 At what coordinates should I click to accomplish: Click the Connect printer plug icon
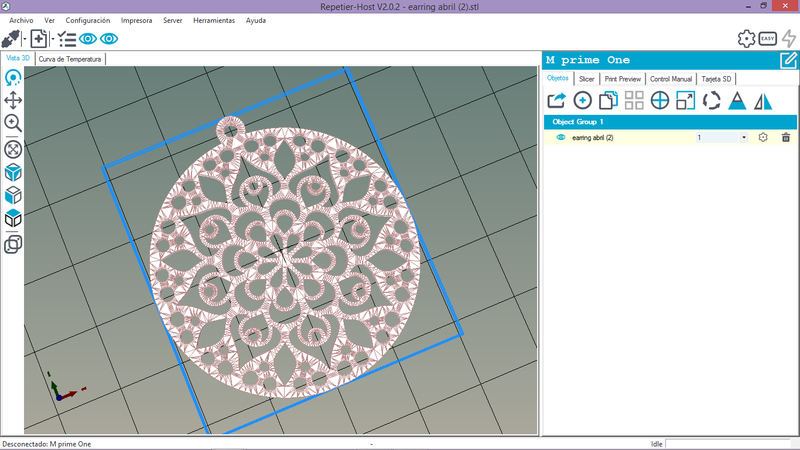pos(11,39)
